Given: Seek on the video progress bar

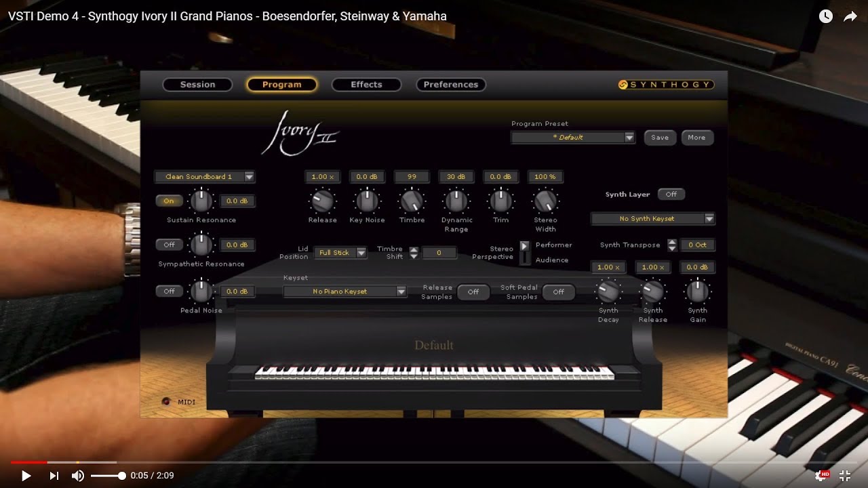Looking at the screenshot, I should point(434,462).
